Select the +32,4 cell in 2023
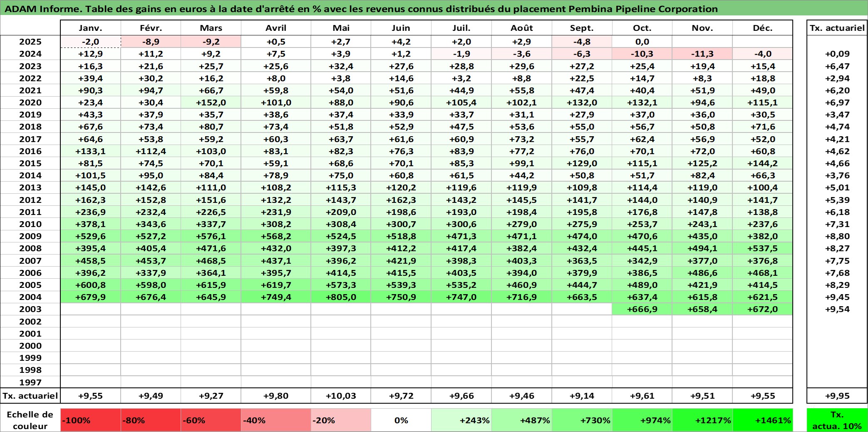The width and height of the screenshot is (868, 432). [x=341, y=66]
